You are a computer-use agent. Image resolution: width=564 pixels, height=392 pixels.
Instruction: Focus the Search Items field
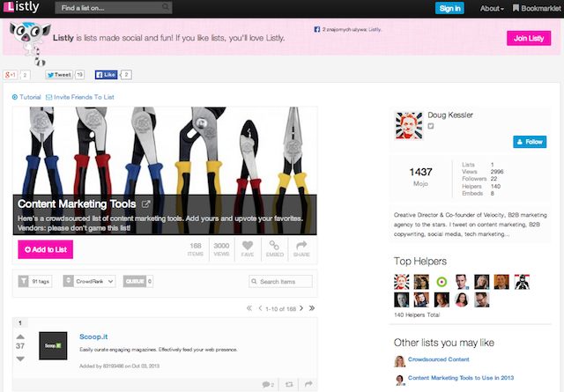(280, 281)
